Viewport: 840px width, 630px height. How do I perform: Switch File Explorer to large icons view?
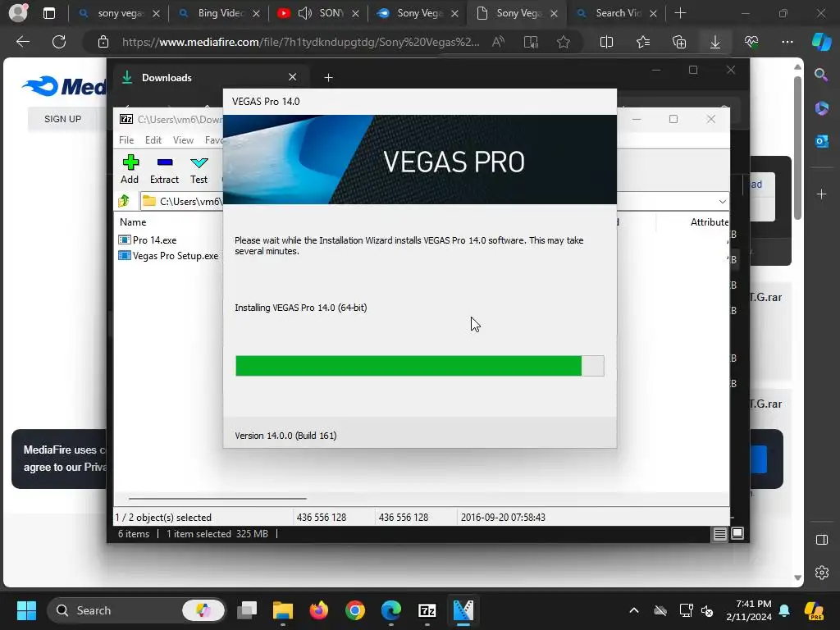point(737,533)
